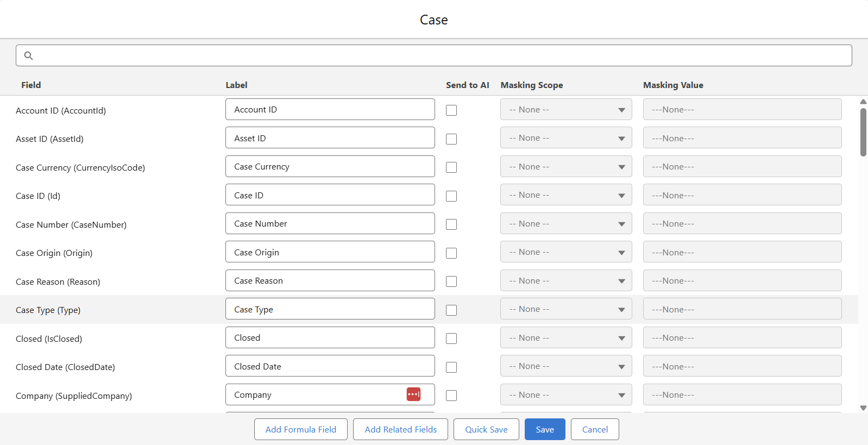Image resolution: width=868 pixels, height=445 pixels.
Task: Open Masking Scope dropdown for Asset ID
Action: [565, 138]
